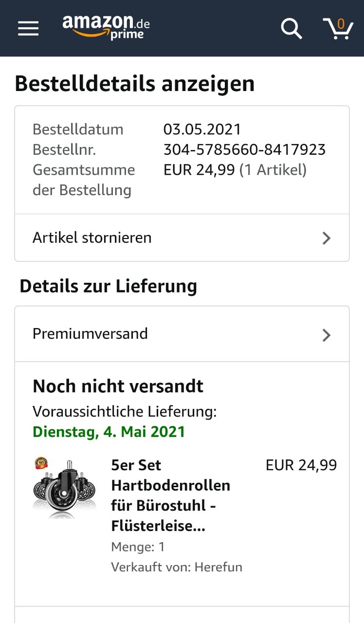Click the item price EUR 24,99
Viewport: 364px width, 623px height.
click(x=301, y=465)
